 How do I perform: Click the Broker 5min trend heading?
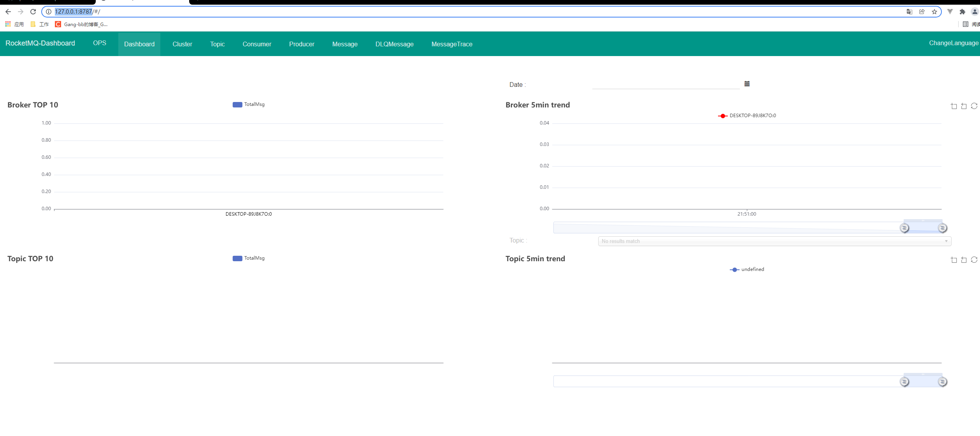pyautogui.click(x=537, y=105)
